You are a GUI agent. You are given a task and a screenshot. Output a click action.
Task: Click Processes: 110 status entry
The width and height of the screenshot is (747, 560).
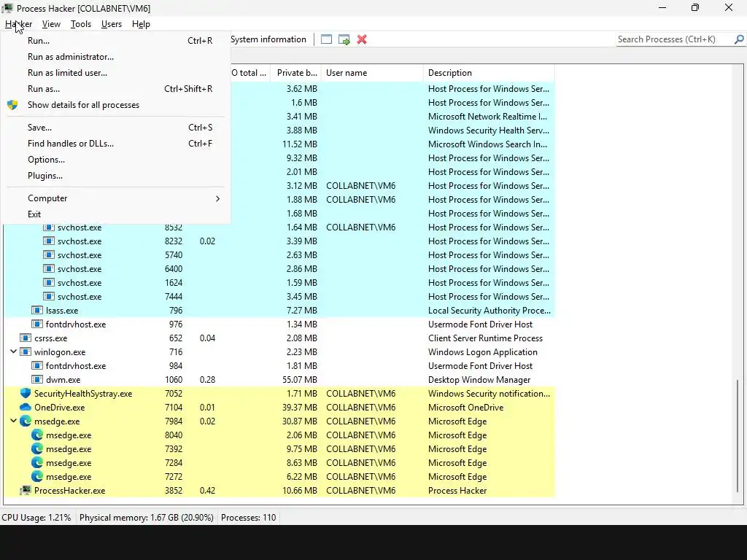tap(248, 518)
